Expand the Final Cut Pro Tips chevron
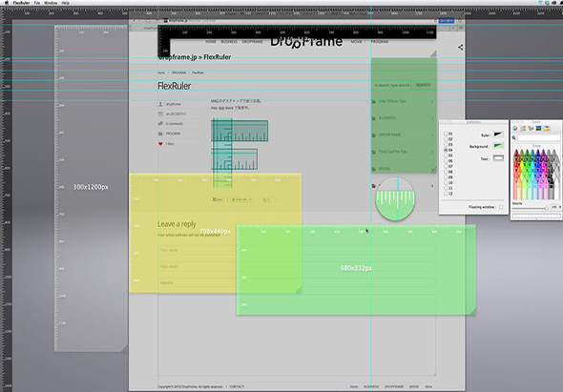563x392 pixels. click(432, 153)
